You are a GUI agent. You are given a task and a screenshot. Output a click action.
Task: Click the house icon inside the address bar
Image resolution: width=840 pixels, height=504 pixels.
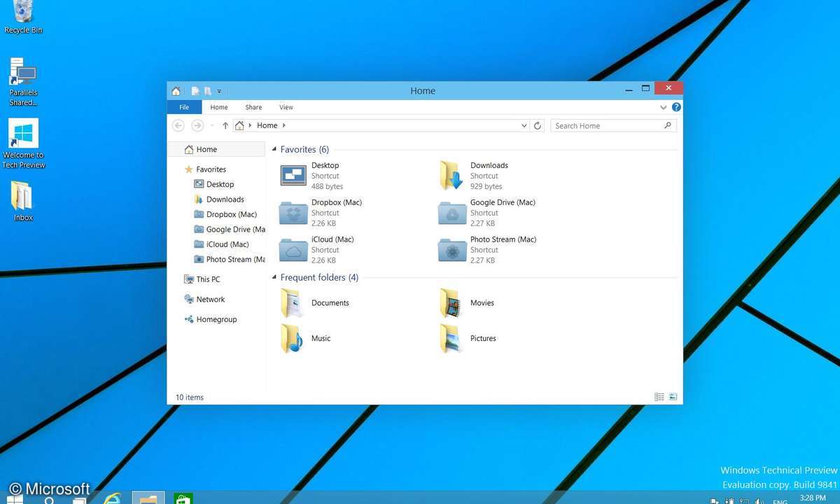point(240,125)
